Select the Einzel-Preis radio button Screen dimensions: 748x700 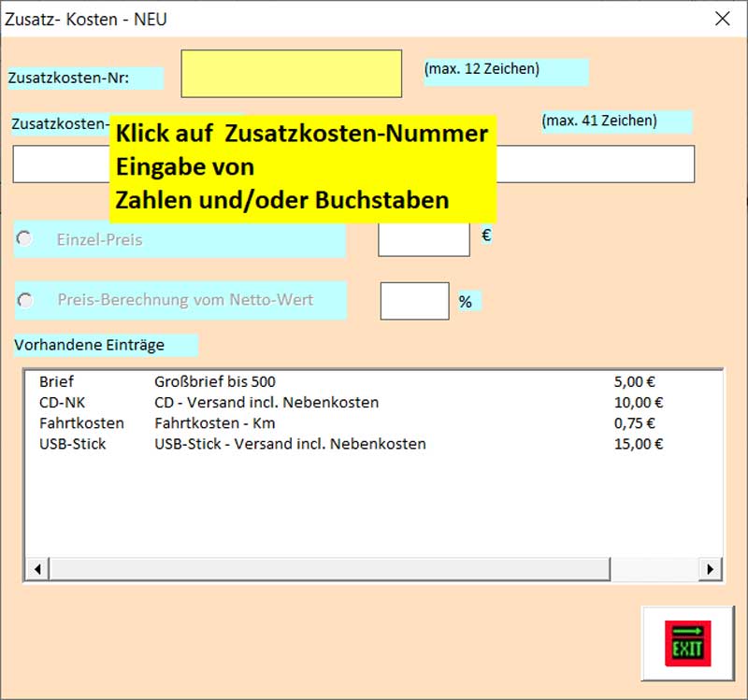click(x=25, y=239)
